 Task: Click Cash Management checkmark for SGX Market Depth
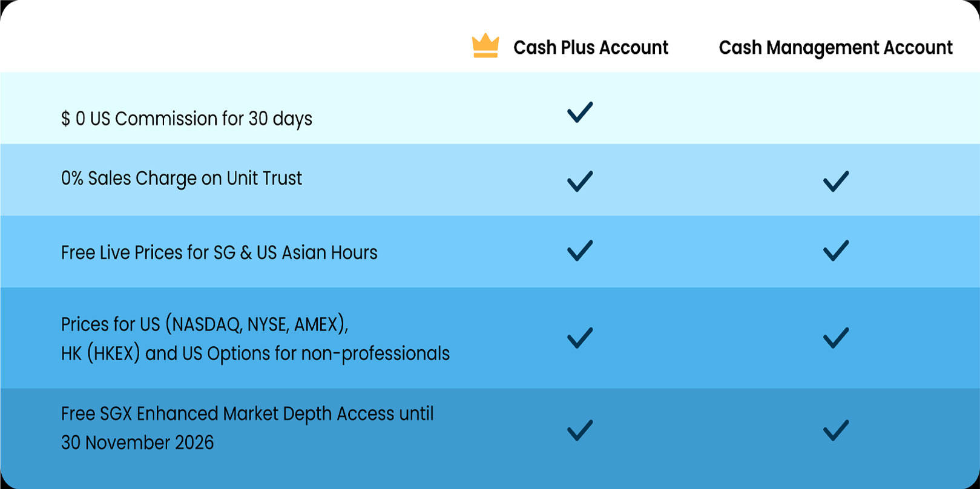point(836,430)
